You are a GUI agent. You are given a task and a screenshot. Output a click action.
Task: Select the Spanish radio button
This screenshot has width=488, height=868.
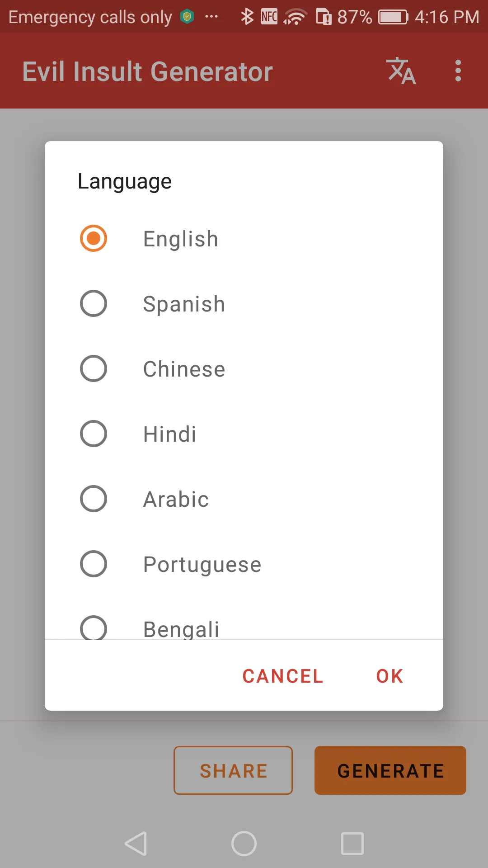pyautogui.click(x=94, y=303)
